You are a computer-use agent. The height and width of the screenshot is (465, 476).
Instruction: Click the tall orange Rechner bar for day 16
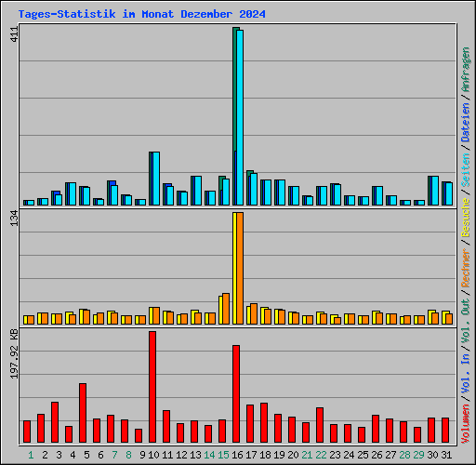[x=240, y=269]
